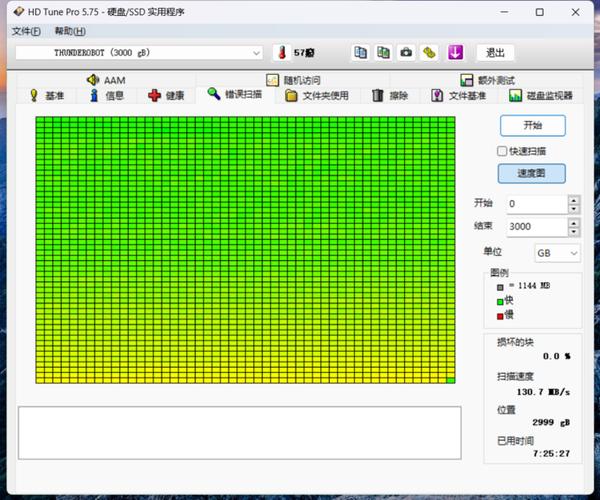The image size is (600, 500).
Task: Increase the 开始 value with up arrow
Action: (x=574, y=200)
